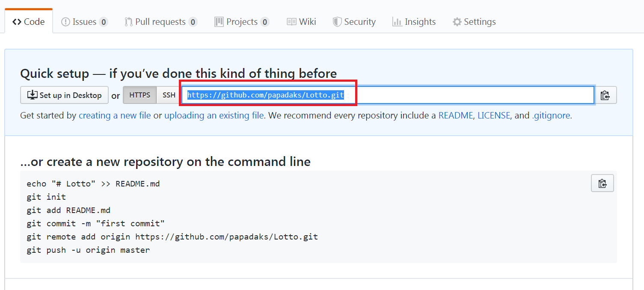The height and width of the screenshot is (290, 644).
Task: Open repository Settings tab
Action: pyautogui.click(x=474, y=22)
